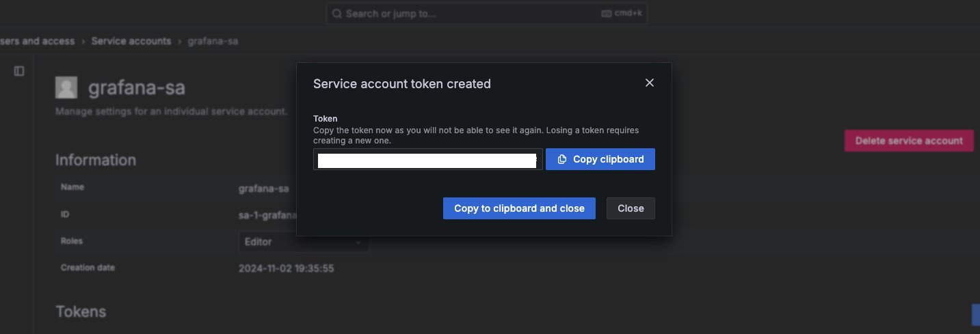Click the redacted token input field
Viewport: 980px width, 334px height.
pos(428,159)
